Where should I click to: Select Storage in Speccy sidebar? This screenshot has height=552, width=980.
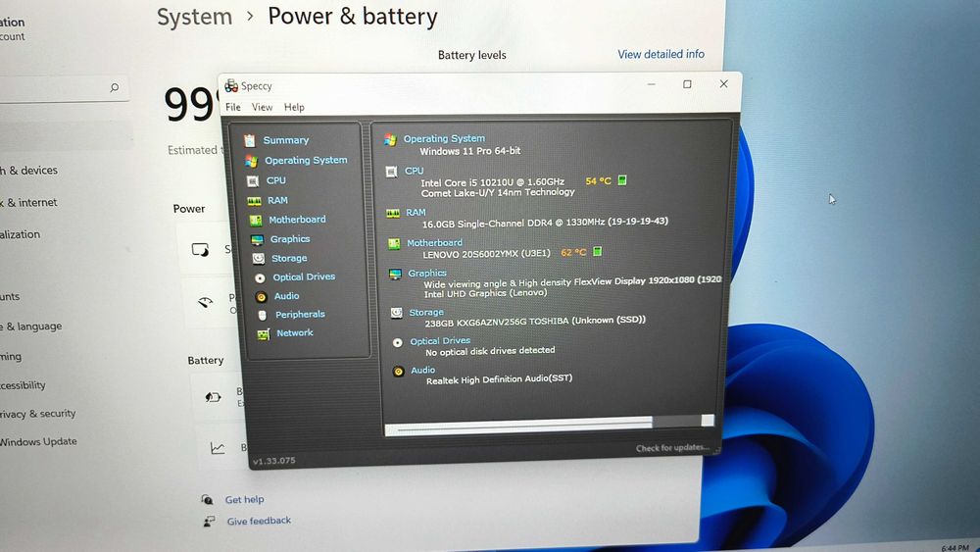pyautogui.click(x=289, y=258)
